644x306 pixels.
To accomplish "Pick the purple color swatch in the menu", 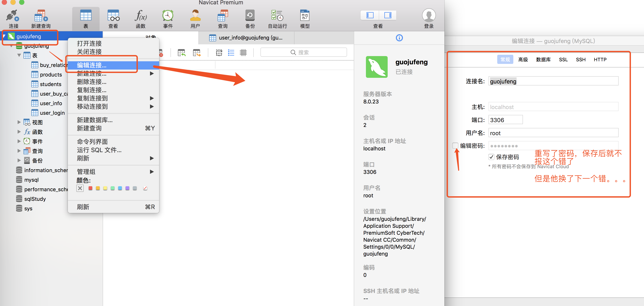I will point(127,188).
